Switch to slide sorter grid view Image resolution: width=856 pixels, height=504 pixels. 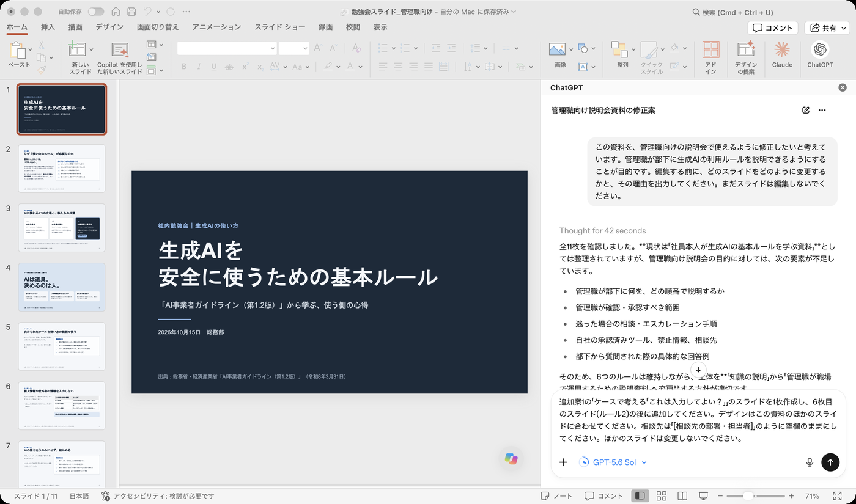click(661, 495)
